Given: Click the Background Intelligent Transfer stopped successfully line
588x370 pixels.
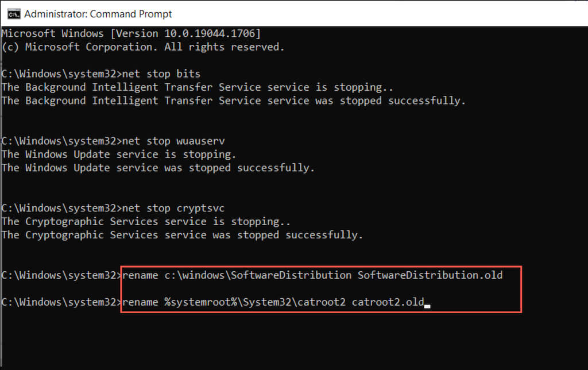Looking at the screenshot, I should coord(234,101).
